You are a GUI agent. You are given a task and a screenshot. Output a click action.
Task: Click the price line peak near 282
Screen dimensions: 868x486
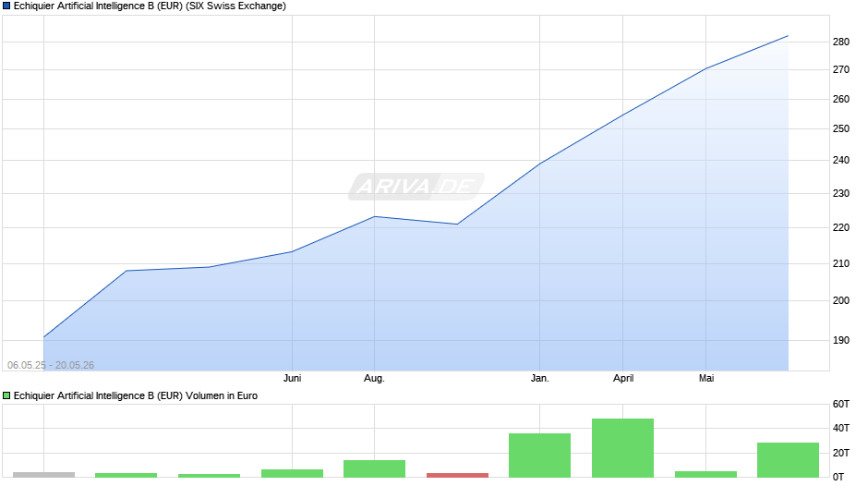pyautogui.click(x=788, y=36)
